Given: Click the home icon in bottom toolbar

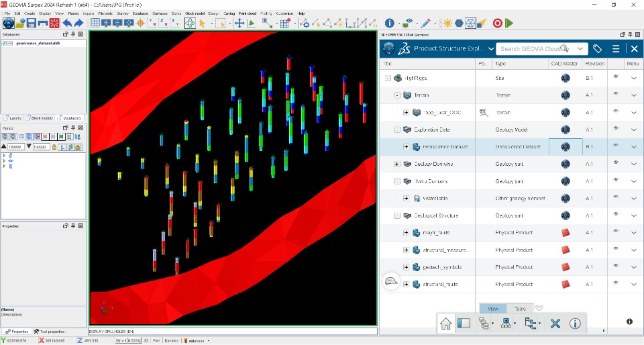Looking at the screenshot, I should click(445, 324).
